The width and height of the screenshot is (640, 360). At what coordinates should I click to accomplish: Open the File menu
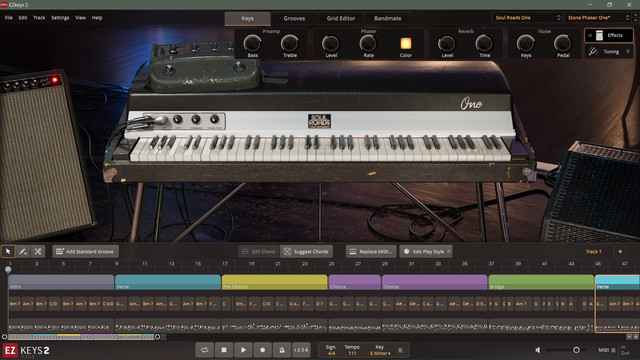coord(9,18)
